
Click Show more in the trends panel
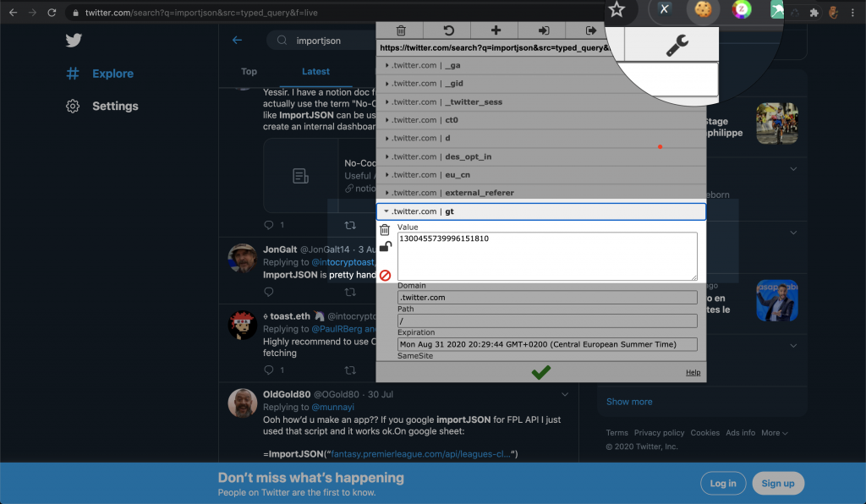pyautogui.click(x=629, y=402)
